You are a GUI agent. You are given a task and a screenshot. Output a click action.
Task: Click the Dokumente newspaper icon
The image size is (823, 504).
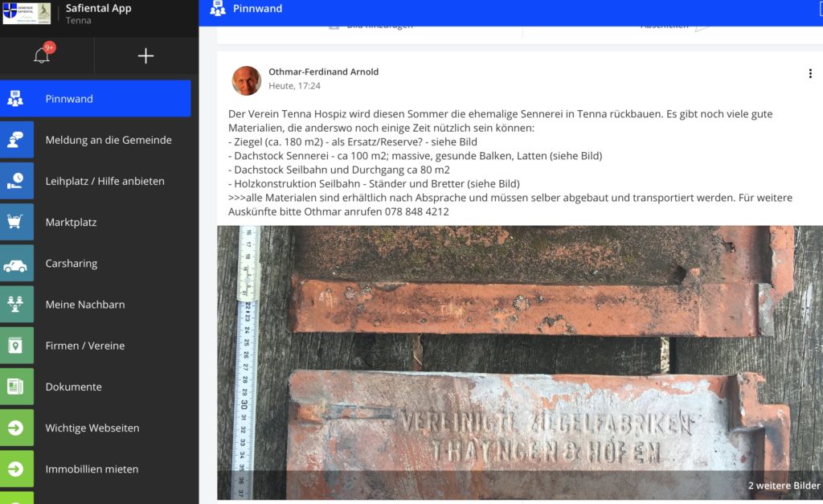point(16,387)
